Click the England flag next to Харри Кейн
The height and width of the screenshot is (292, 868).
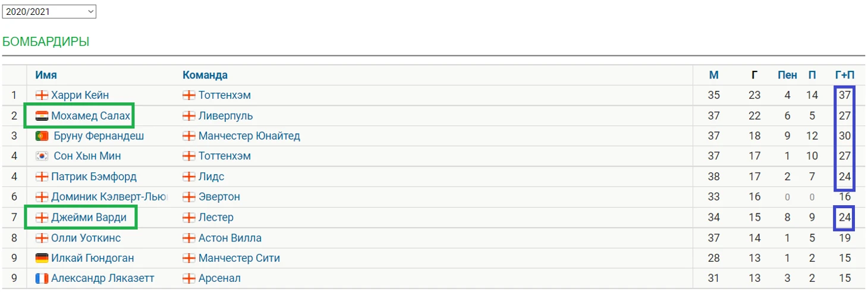click(x=42, y=95)
